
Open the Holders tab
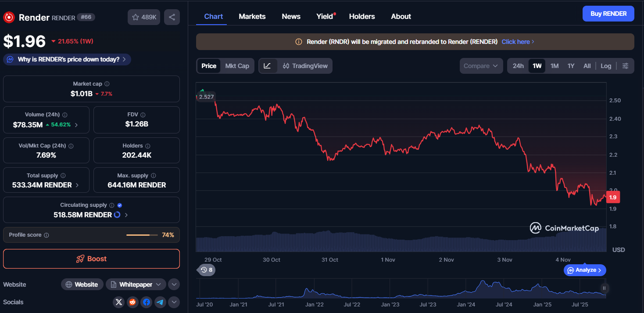[x=361, y=16]
